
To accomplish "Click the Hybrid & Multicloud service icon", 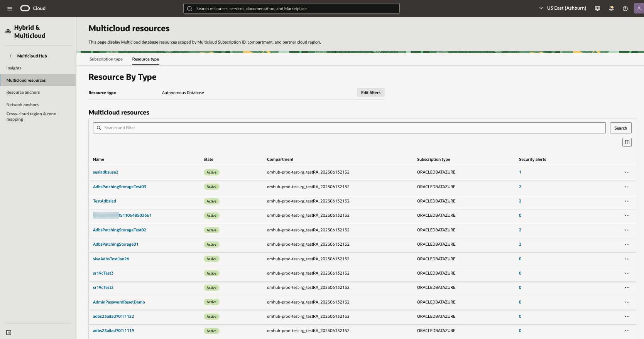I will click(x=8, y=31).
